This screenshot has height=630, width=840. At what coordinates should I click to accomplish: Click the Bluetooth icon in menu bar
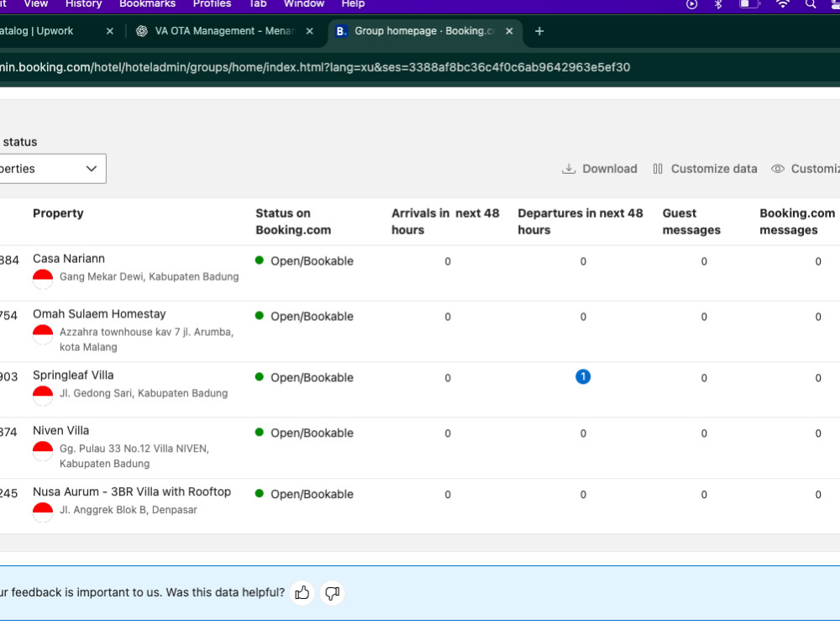pos(718,3)
